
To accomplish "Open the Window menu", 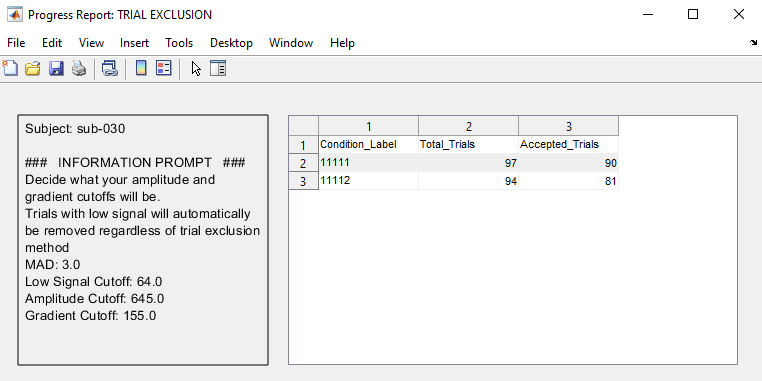I will pos(291,43).
